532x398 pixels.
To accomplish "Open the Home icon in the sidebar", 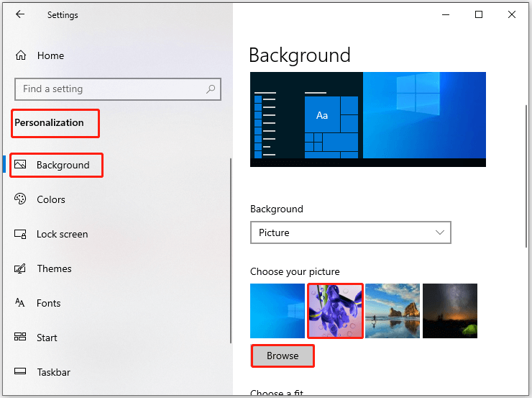I will 21,55.
